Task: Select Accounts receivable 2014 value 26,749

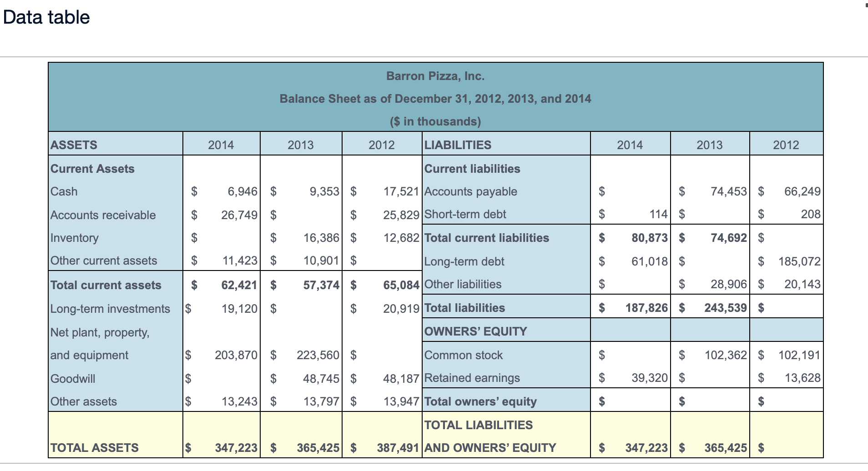Action: 239,215
